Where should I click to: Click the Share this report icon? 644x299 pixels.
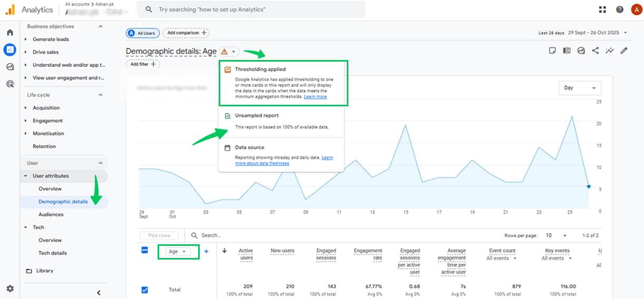tap(596, 51)
